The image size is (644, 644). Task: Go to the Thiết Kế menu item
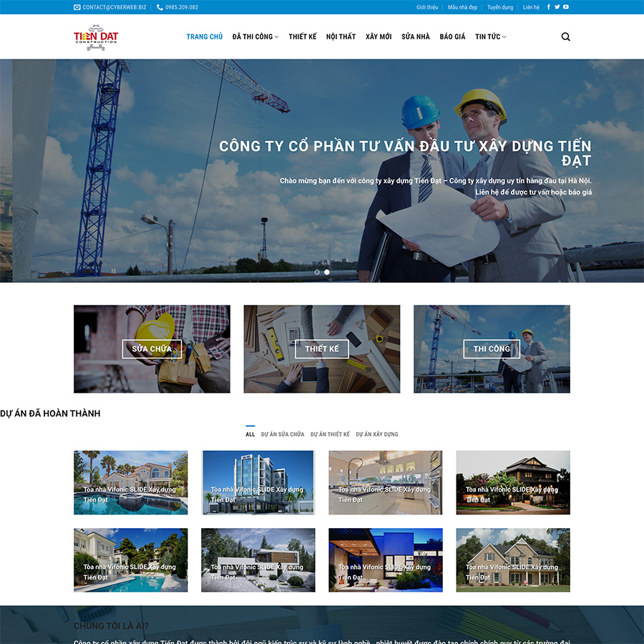[303, 37]
